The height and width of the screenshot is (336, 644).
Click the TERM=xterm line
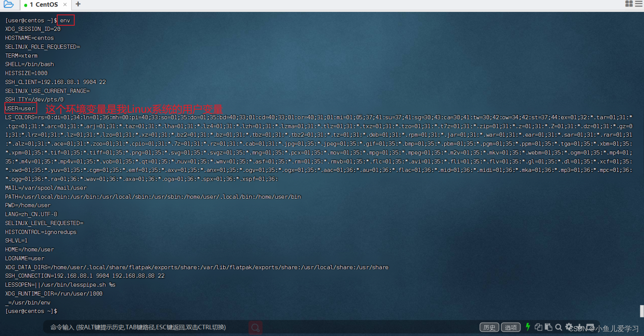point(21,56)
